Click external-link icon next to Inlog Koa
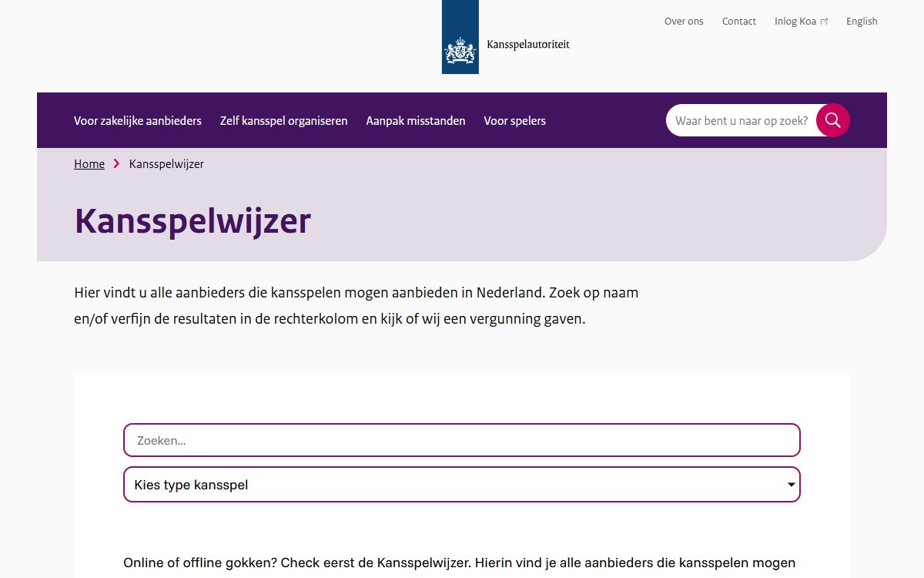Image resolution: width=924 pixels, height=578 pixels. click(824, 22)
